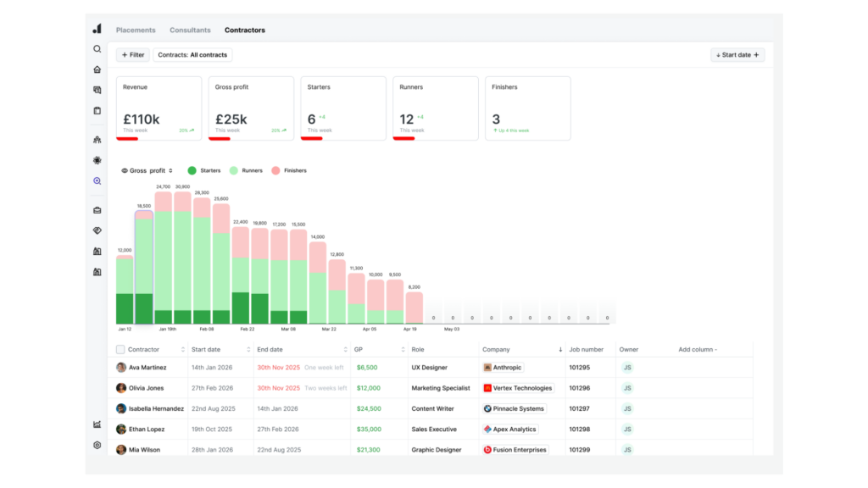The width and height of the screenshot is (868, 488).
Task: Open the Starters summary card
Action: [x=343, y=108]
